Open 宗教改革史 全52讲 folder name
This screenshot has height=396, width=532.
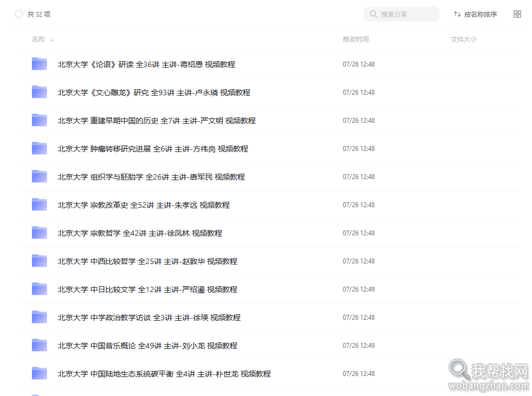tap(144, 205)
